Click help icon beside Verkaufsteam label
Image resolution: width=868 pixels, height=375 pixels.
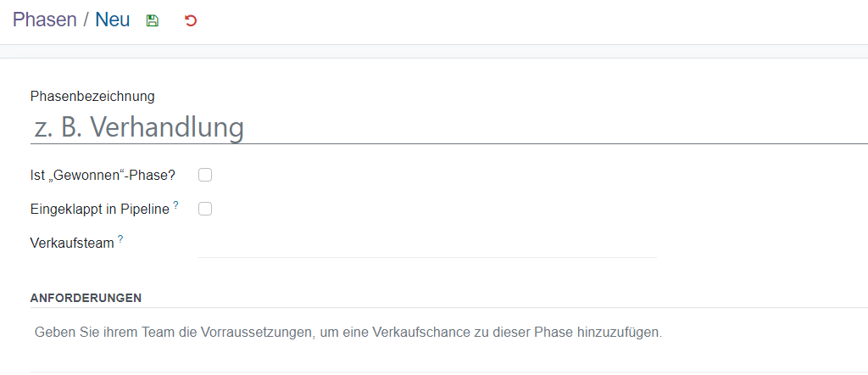[x=120, y=239]
